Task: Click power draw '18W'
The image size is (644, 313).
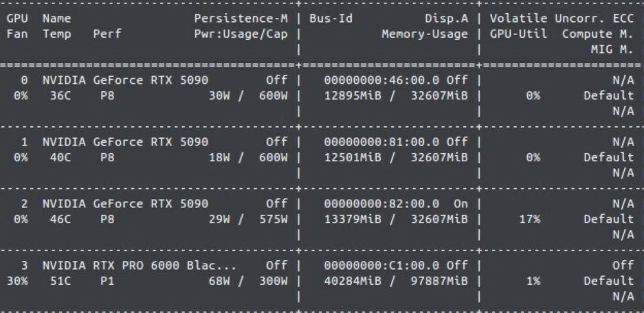Action: (219, 157)
